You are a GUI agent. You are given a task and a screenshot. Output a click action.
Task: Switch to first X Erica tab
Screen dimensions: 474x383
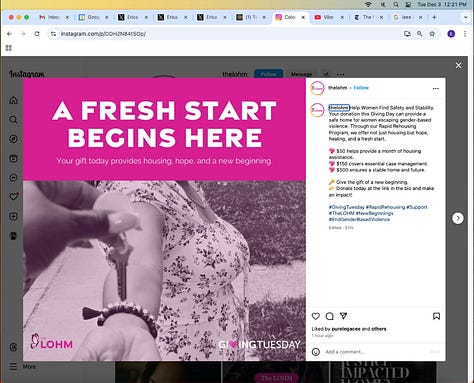tap(133, 17)
